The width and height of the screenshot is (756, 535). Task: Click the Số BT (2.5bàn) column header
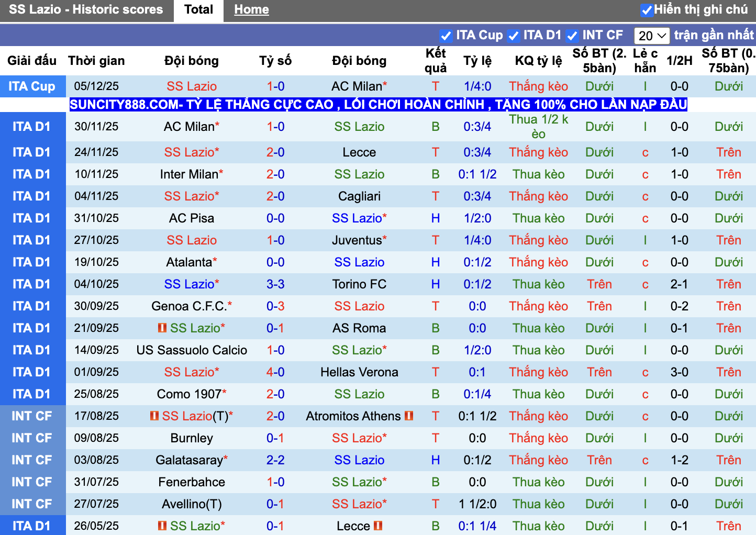tap(599, 61)
